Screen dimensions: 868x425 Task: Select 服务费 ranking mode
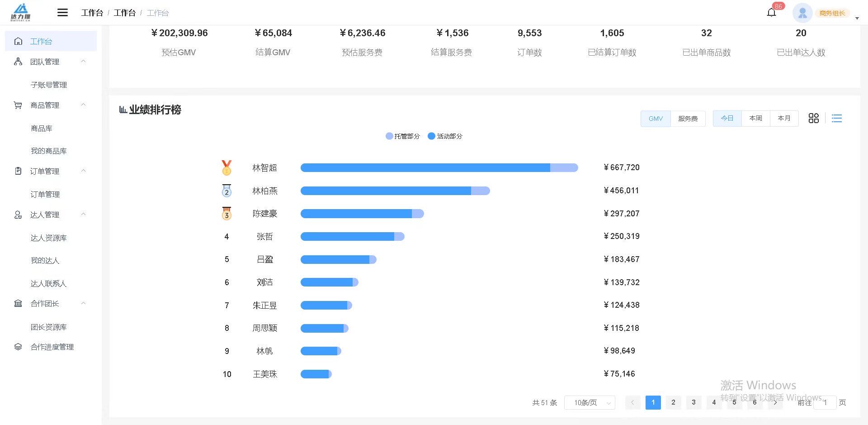688,119
